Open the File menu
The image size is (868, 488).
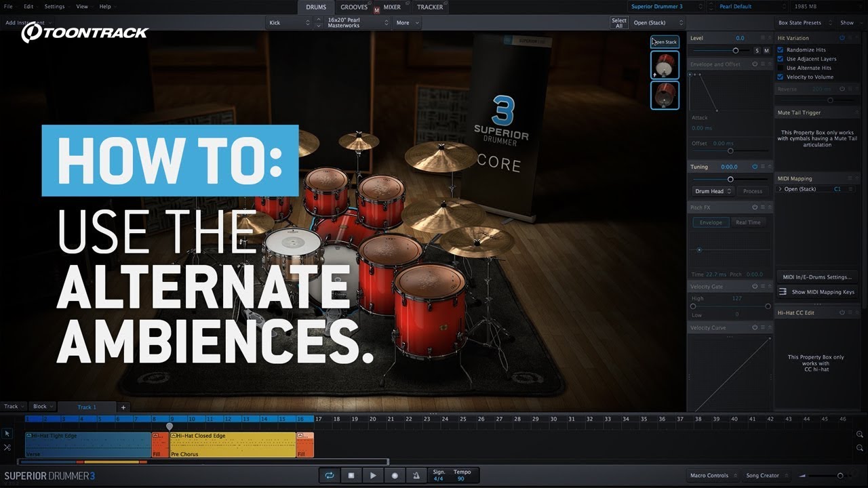[x=8, y=6]
